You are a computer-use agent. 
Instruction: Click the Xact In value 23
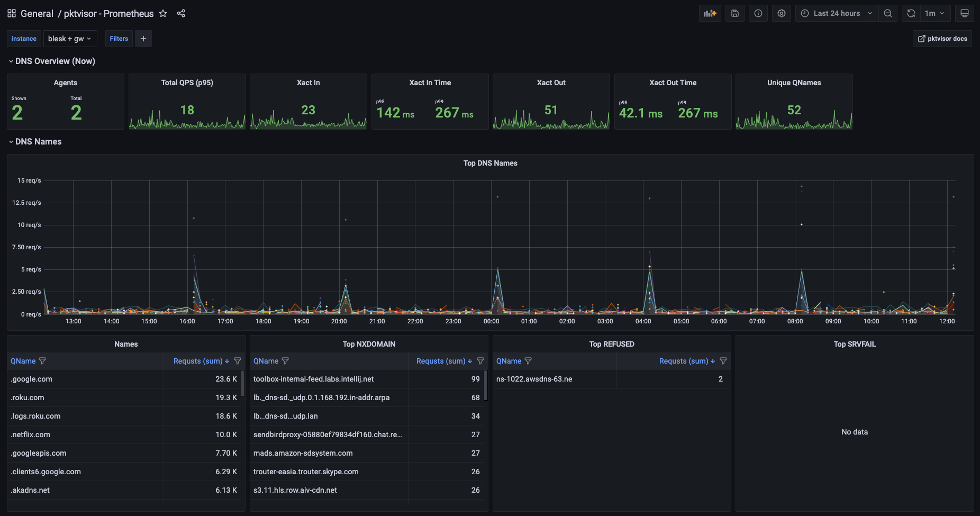pyautogui.click(x=308, y=110)
